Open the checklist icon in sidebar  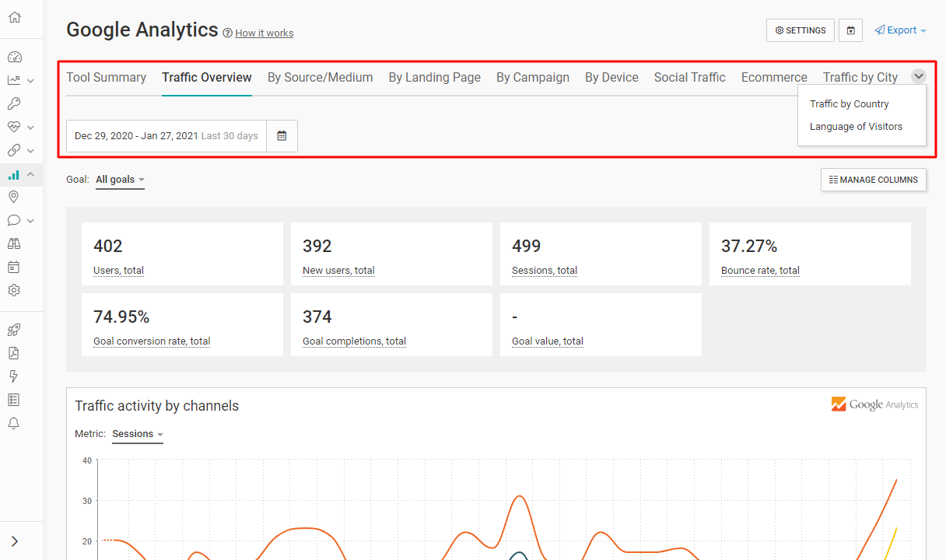pyautogui.click(x=14, y=400)
